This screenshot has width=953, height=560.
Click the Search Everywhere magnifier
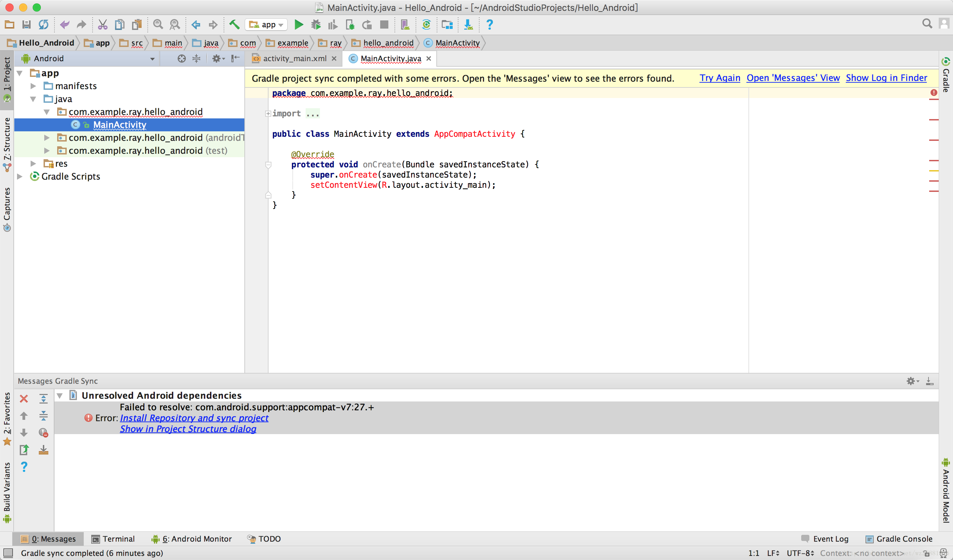(927, 24)
